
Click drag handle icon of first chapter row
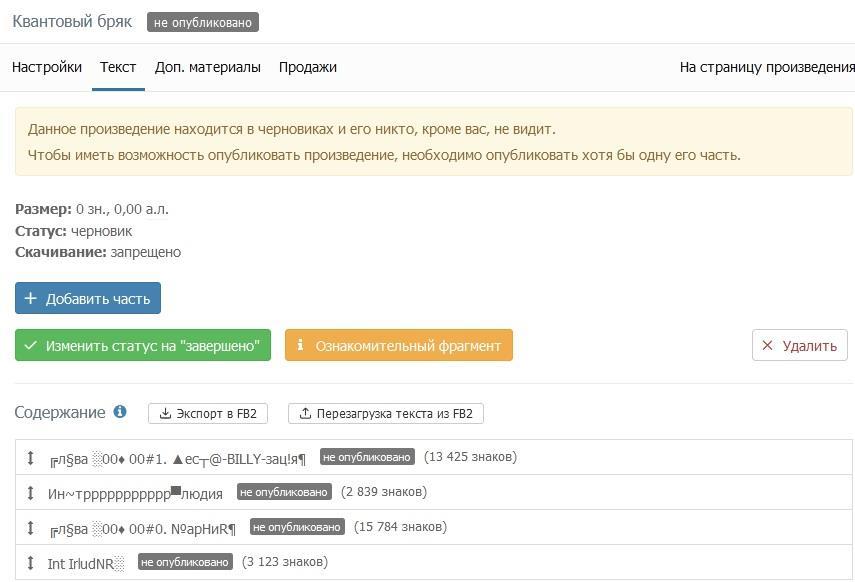[x=30, y=458]
